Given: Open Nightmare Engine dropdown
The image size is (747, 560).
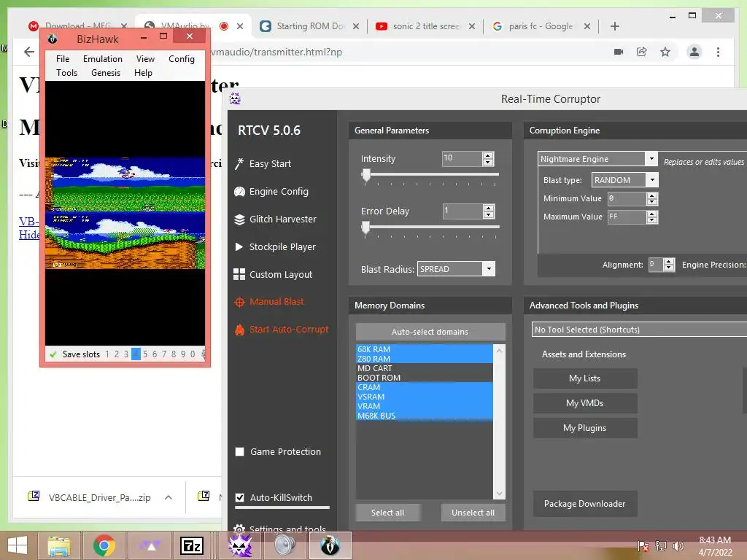Looking at the screenshot, I should [x=651, y=158].
